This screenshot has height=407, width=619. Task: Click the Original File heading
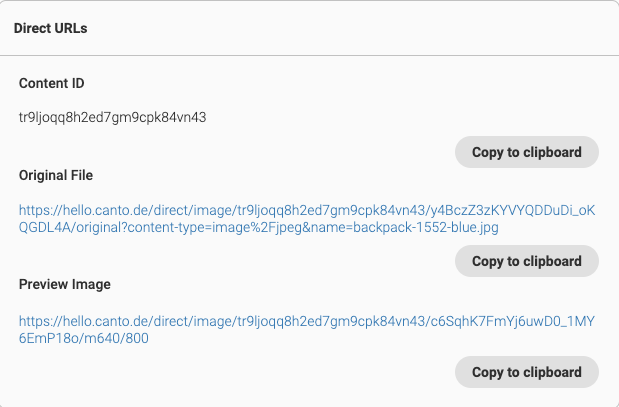56,175
